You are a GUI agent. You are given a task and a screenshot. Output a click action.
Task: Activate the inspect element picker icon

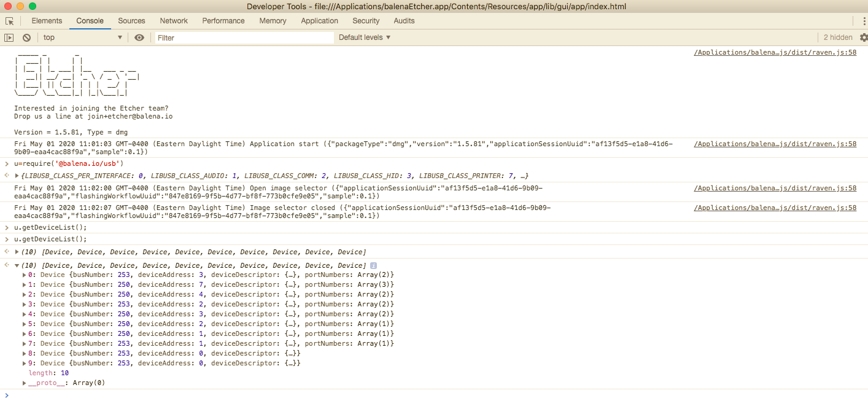point(9,21)
